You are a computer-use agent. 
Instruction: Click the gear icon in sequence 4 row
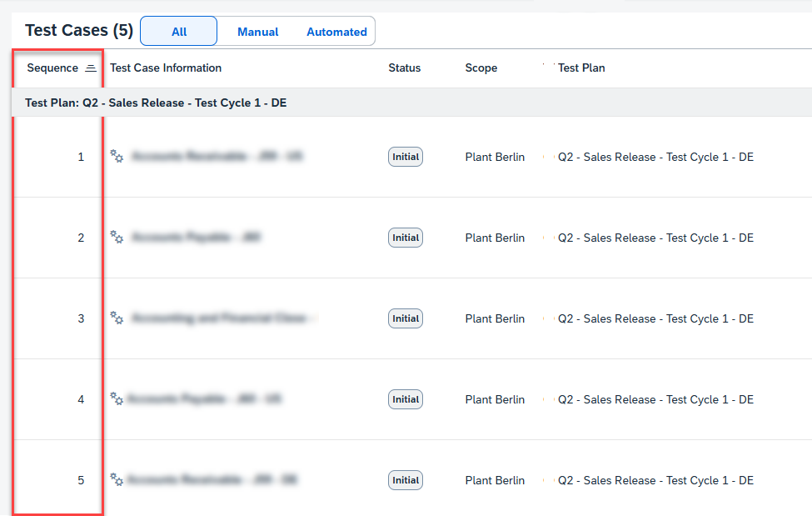coord(117,399)
